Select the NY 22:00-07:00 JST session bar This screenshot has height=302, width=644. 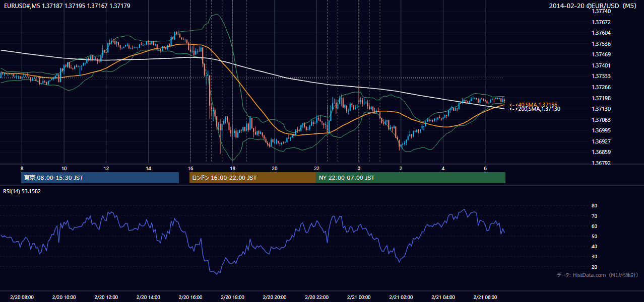410,178
